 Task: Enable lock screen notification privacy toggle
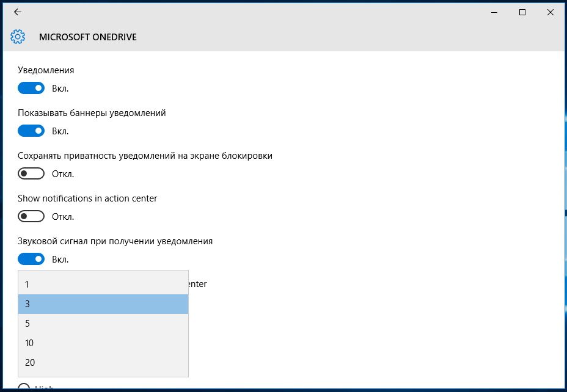(31, 174)
